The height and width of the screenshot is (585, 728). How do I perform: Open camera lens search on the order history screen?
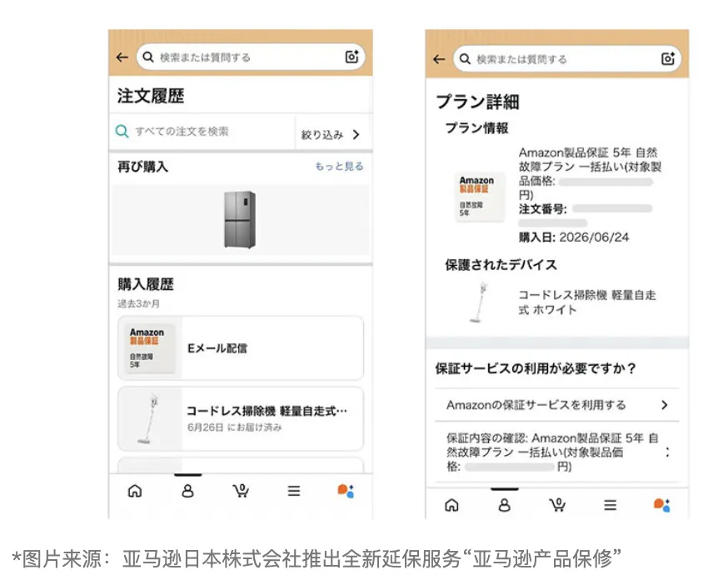[x=352, y=56]
